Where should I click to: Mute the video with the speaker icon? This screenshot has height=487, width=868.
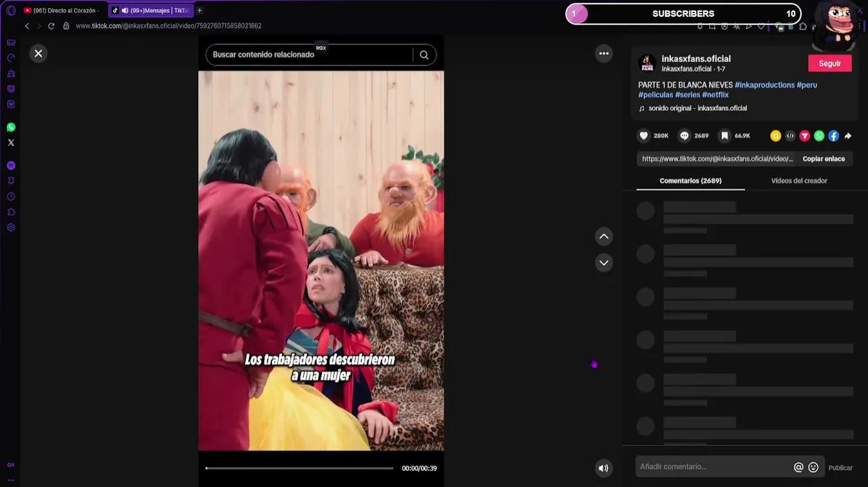click(603, 468)
